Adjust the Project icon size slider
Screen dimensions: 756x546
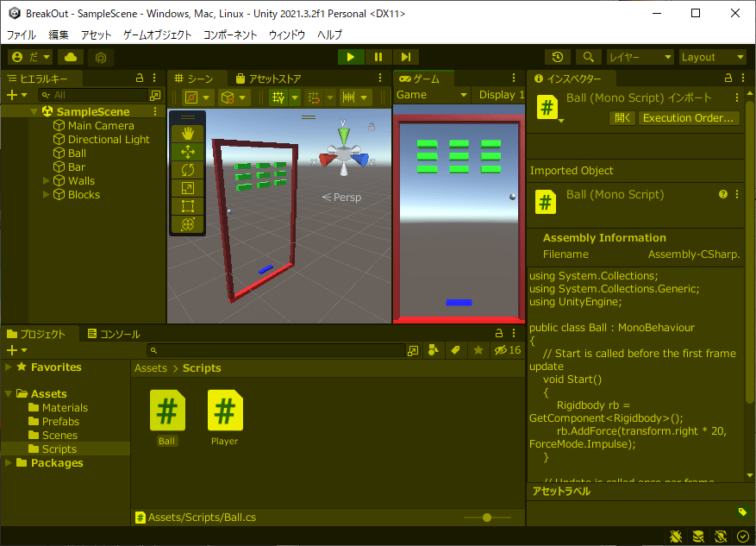coord(487,518)
